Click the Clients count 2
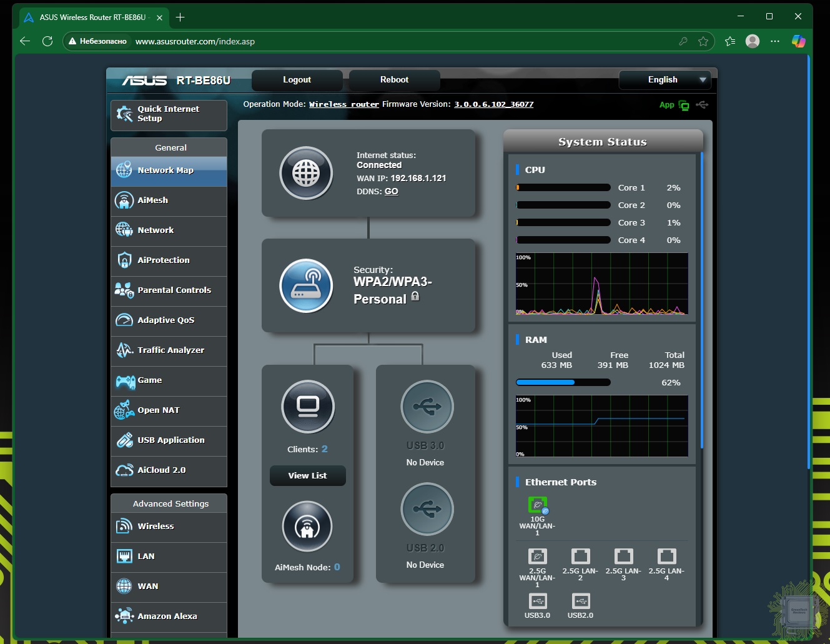The height and width of the screenshot is (644, 830). tap(324, 449)
